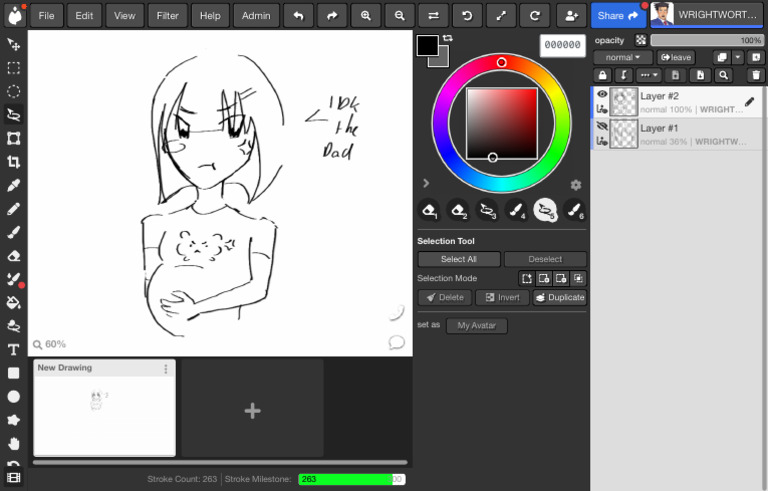
Task: Select the Paint Bucket fill tool
Action: [x=14, y=302]
